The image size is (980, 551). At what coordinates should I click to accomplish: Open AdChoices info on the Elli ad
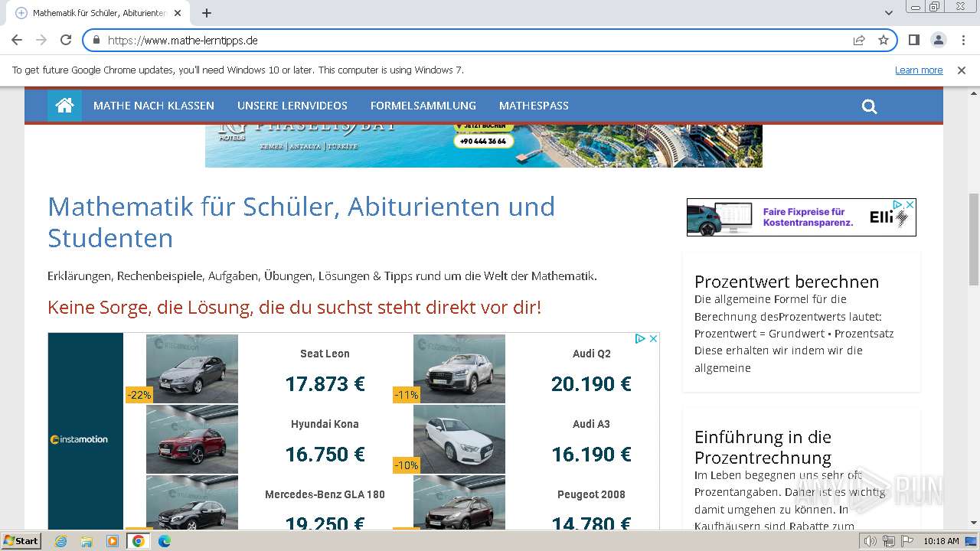pyautogui.click(x=898, y=204)
